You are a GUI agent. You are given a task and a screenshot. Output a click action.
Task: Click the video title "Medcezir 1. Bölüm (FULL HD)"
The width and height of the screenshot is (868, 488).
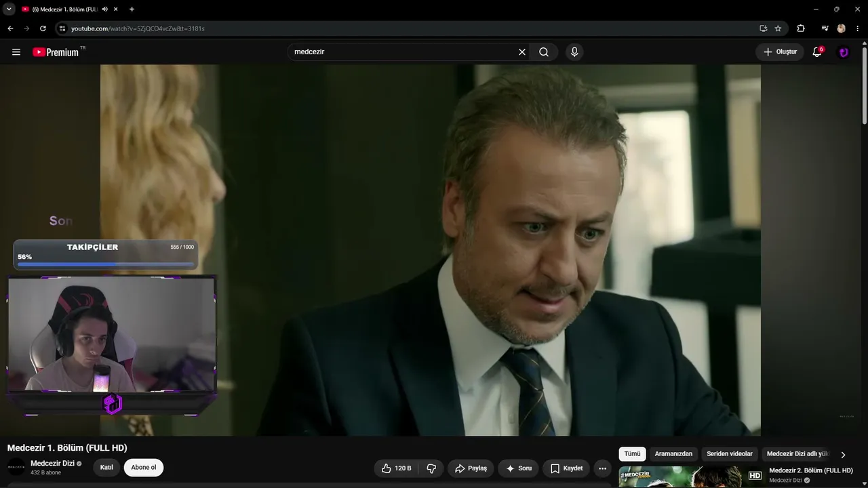pyautogui.click(x=67, y=448)
